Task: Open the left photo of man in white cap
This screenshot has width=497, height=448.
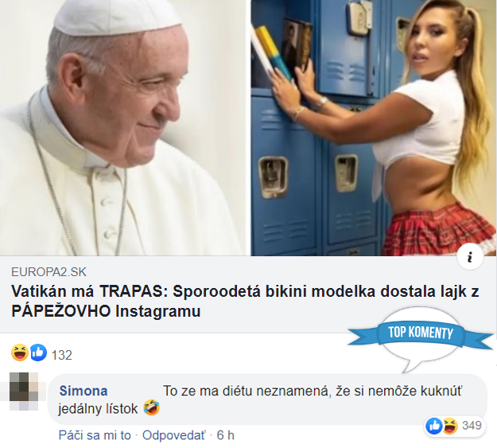Action: click(x=122, y=127)
